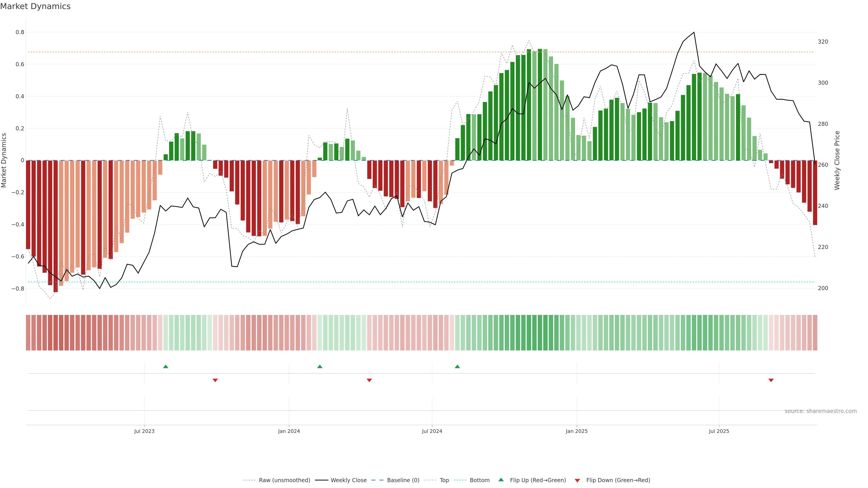Click the second red flip-down triangle marker
The height and width of the screenshot is (488, 868).
pyautogui.click(x=369, y=380)
